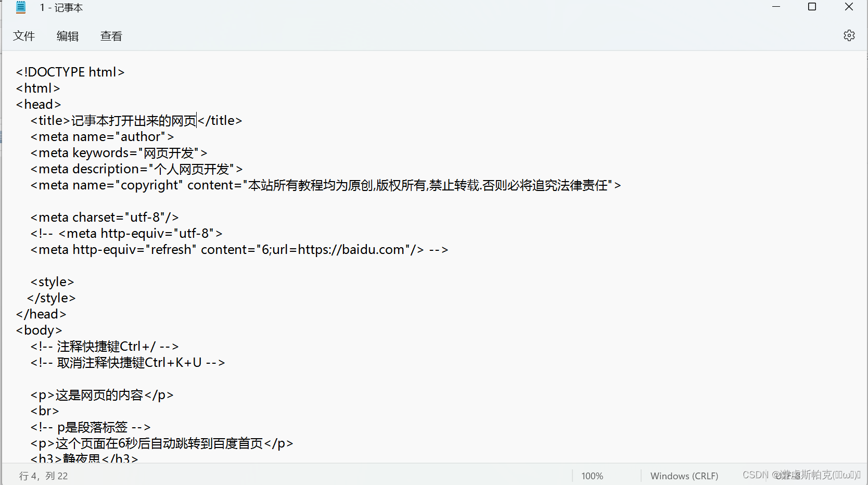Close the Notepad window
Image resolution: width=868 pixels, height=485 pixels.
point(849,7)
